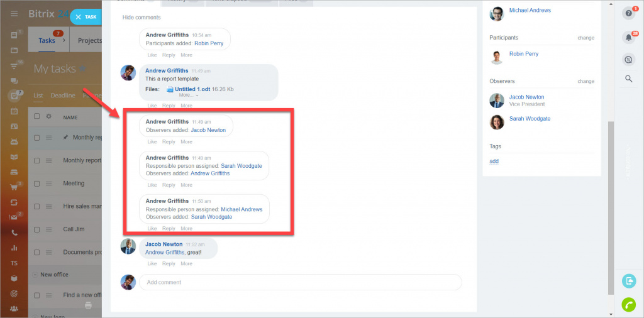Viewport: 644px width, 318px height.
Task: Like Jacob Newton's great! comment
Action: 152,264
